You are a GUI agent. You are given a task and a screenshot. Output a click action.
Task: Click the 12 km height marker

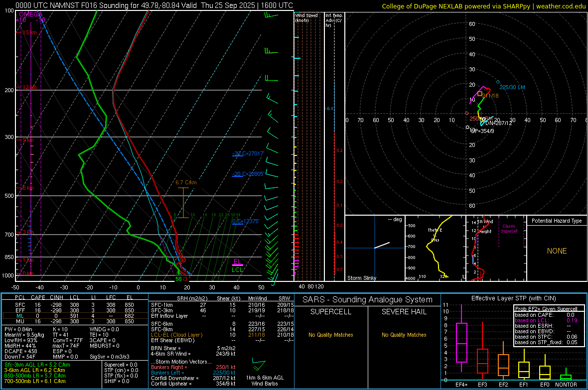point(29,87)
